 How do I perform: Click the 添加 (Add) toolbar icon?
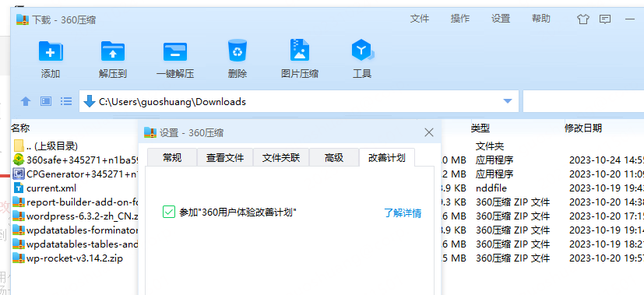pyautogui.click(x=51, y=51)
